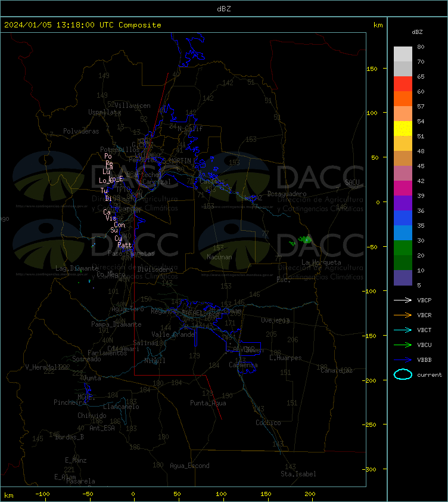Click the Uspallata location label
Screen dimensions: 448x502
(x=105, y=112)
